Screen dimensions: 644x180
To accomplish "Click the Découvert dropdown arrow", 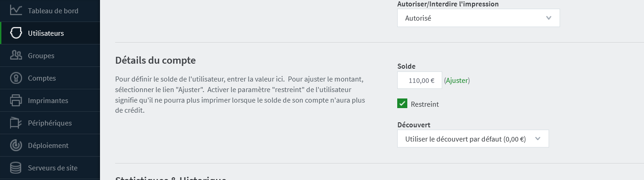I will tap(538, 138).
